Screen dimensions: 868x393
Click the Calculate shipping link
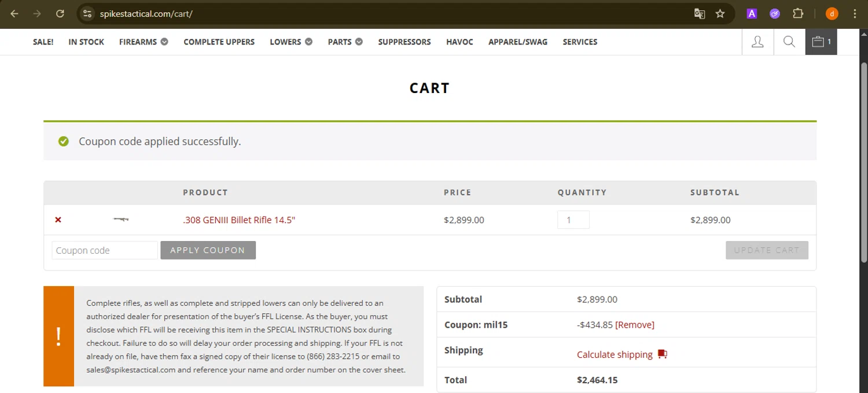click(615, 354)
